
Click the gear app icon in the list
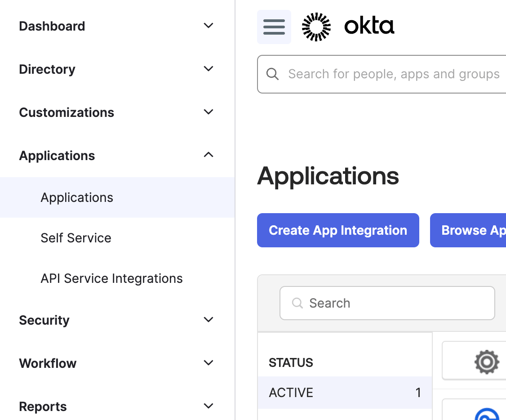[x=487, y=362]
